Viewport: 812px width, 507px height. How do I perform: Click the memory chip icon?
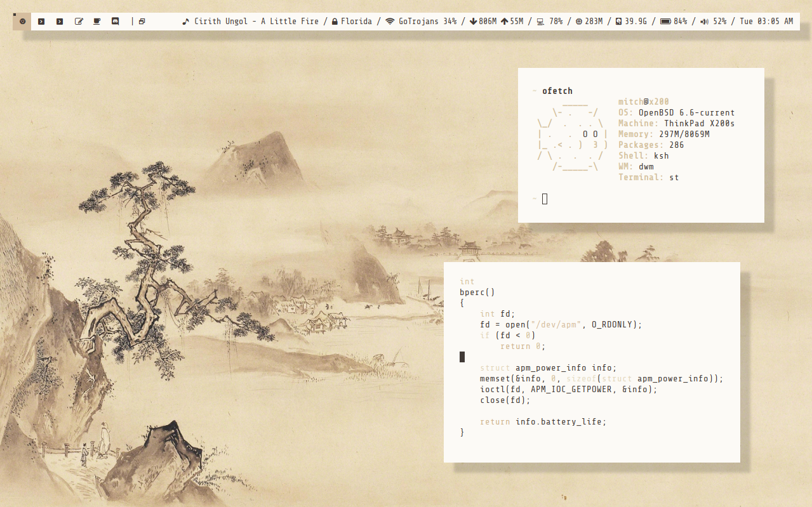pyautogui.click(x=579, y=22)
